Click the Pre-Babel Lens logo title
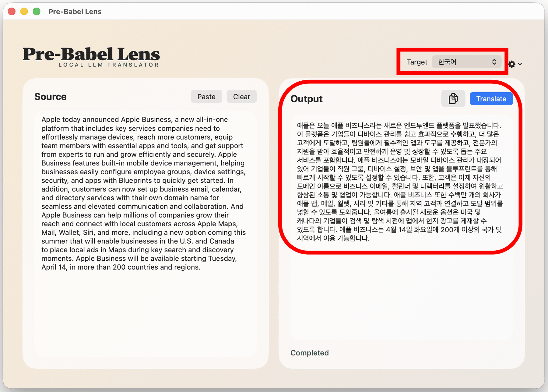Image resolution: width=548 pixels, height=392 pixels. click(91, 54)
